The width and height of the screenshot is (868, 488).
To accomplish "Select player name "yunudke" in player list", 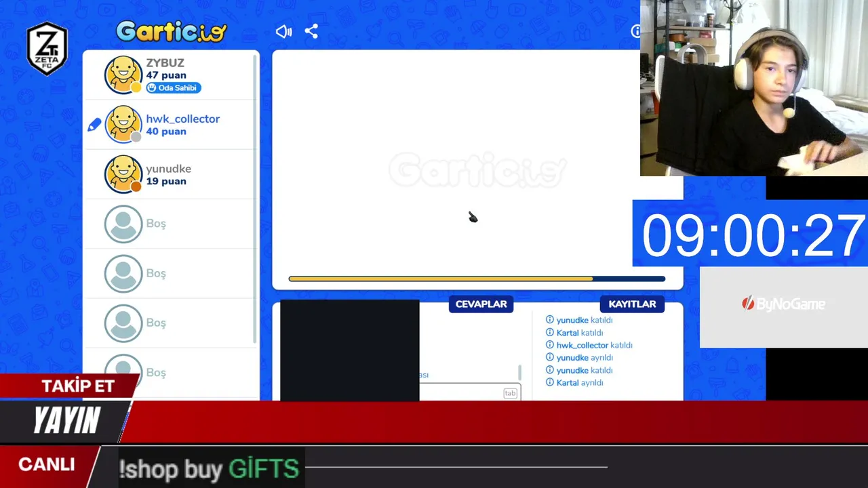I will 168,169.
